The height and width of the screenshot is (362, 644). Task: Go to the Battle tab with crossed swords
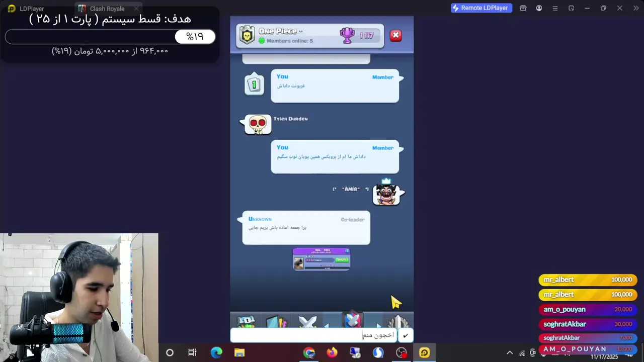(307, 322)
